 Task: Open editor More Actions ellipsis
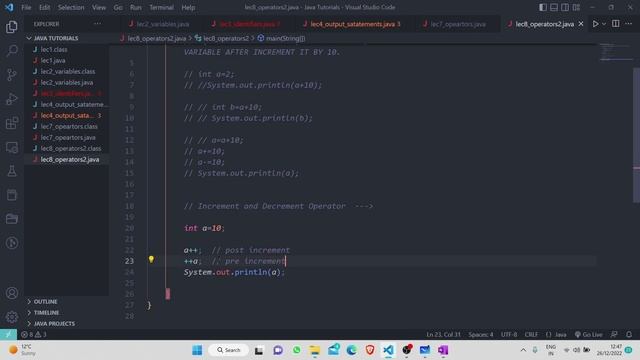tap(629, 24)
